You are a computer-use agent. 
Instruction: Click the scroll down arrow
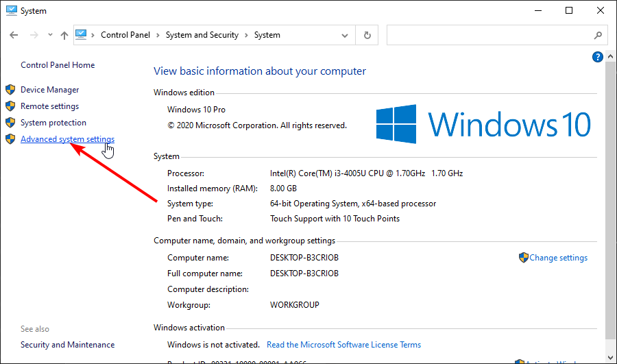click(x=610, y=358)
